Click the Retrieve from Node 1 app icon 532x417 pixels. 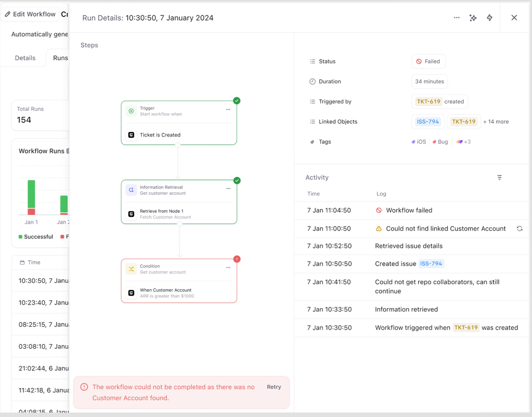(132, 214)
